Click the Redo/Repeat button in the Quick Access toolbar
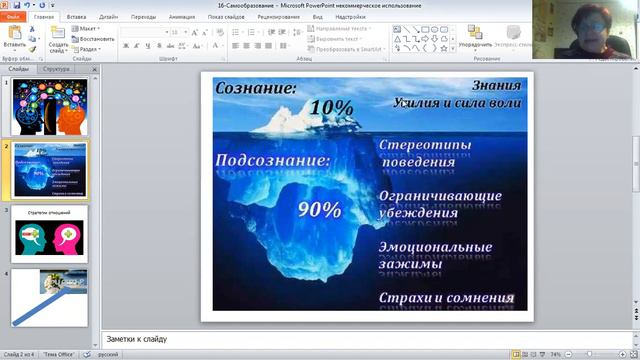The width and height of the screenshot is (640, 360). pos(42,5)
